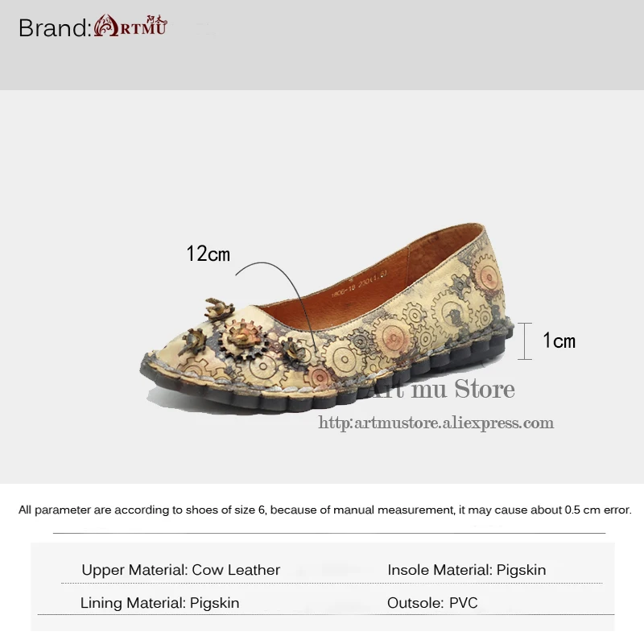
Task: Select the 'Brand:' heading text
Action: [55, 28]
